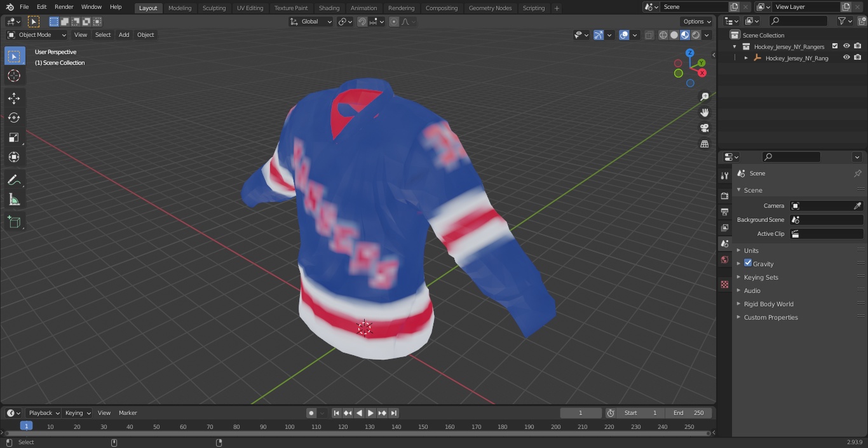
Task: Toggle proportional editing
Action: tap(394, 22)
